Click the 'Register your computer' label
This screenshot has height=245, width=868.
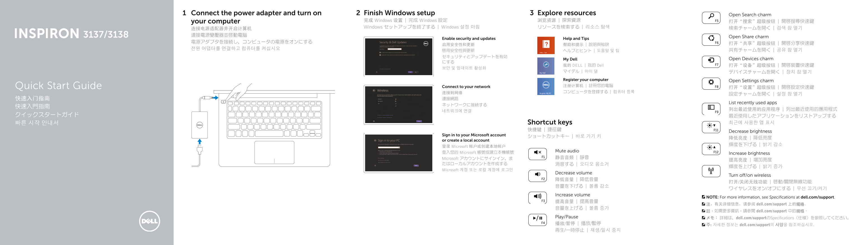click(586, 80)
